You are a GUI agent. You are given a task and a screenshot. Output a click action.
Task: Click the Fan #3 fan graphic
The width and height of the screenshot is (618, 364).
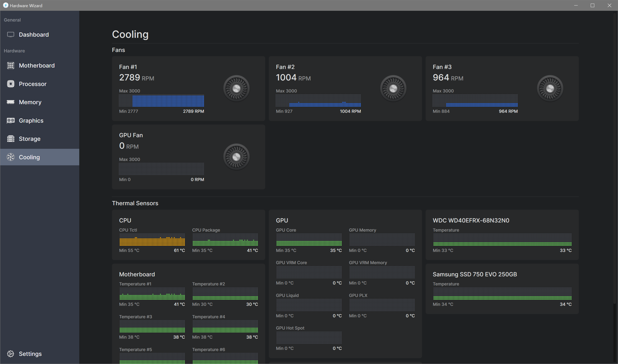(550, 89)
